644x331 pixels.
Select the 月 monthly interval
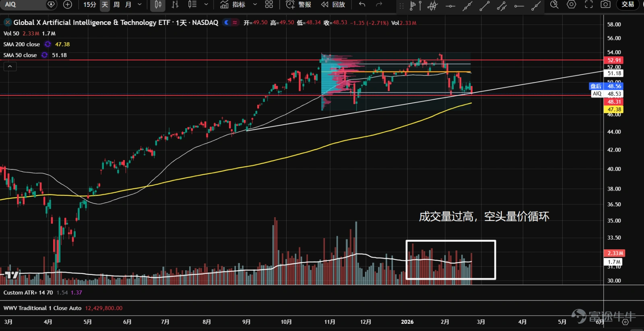128,4
